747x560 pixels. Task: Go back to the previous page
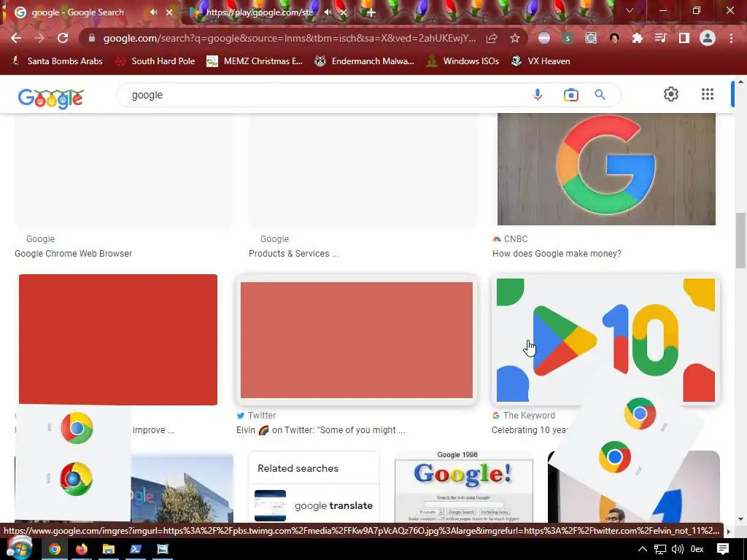16,38
